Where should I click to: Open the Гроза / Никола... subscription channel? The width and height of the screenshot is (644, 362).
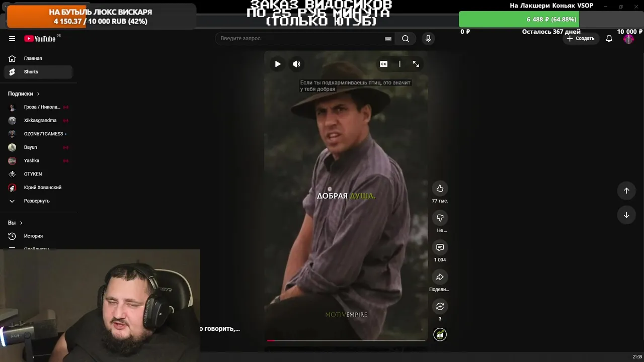click(38, 107)
